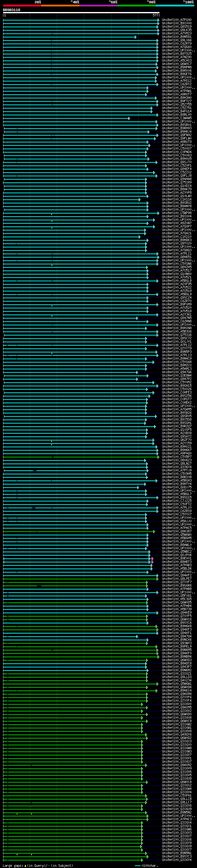This screenshot has width=197, height=868.
Task: Click the label UniRef100_B9FT27
Action: [x=177, y=101]
